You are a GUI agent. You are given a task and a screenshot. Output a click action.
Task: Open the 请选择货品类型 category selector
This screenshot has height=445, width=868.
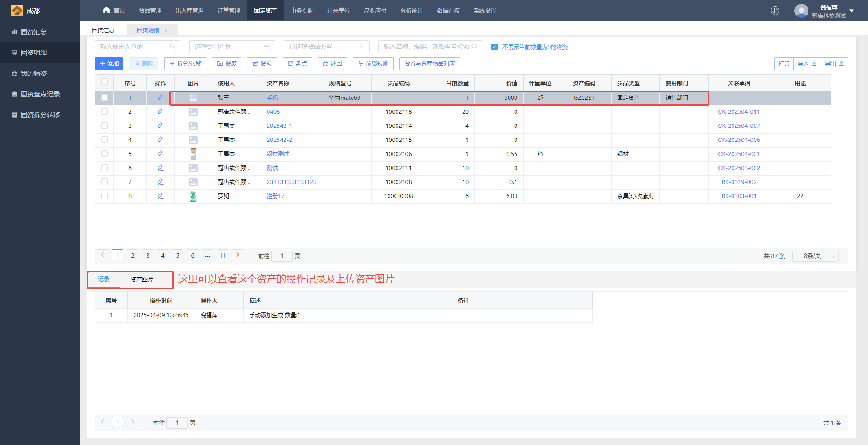click(326, 46)
